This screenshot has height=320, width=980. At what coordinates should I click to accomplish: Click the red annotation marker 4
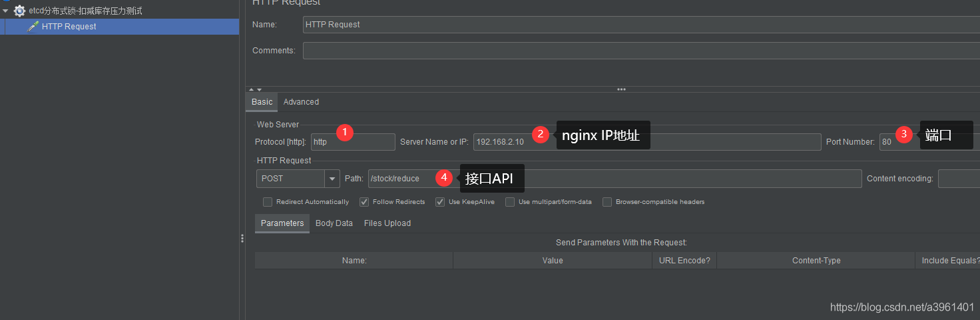click(444, 177)
